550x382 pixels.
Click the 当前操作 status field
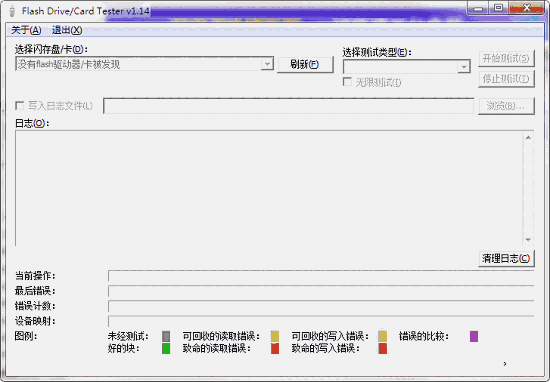321,276
